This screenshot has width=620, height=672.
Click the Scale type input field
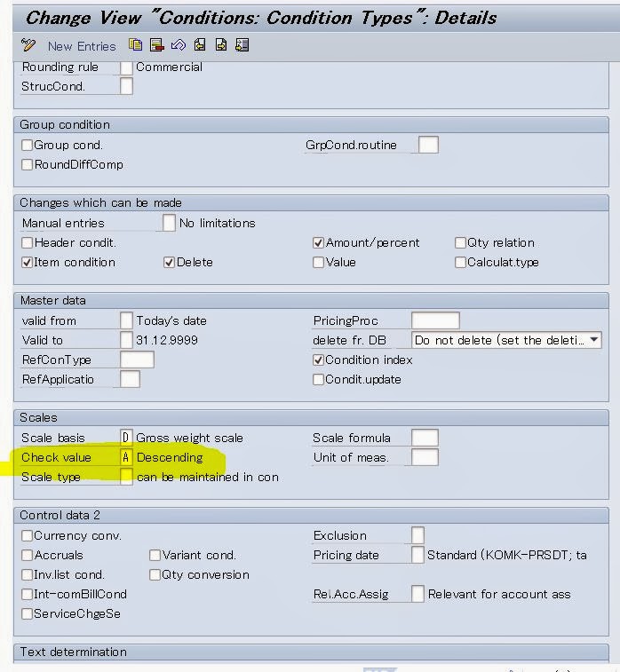pyautogui.click(x=126, y=477)
